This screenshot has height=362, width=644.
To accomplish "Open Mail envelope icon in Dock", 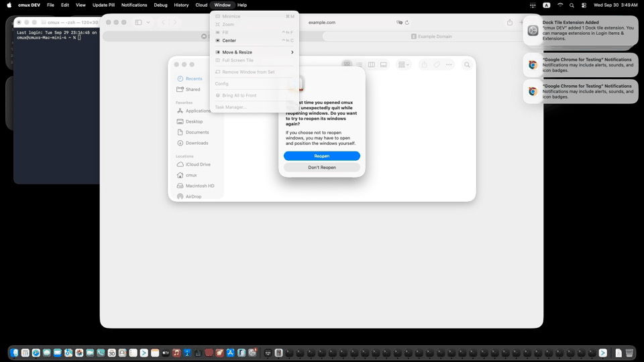I will pos(58,353).
